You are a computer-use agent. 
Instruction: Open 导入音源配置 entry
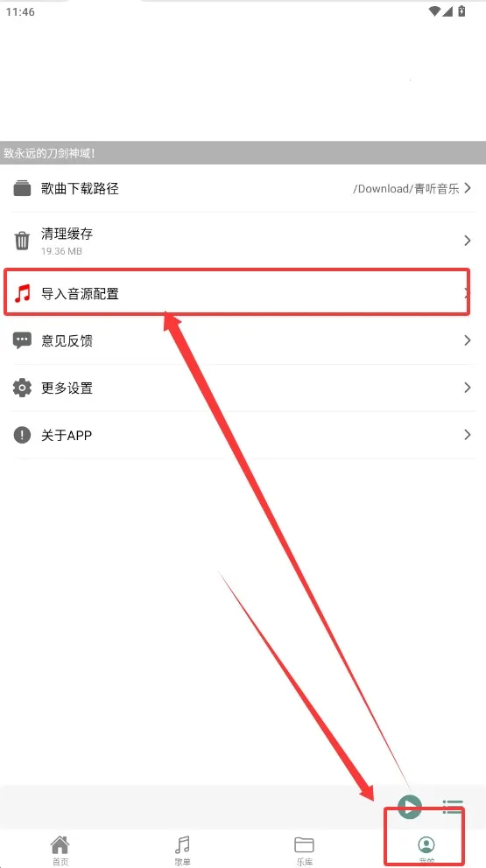237,292
